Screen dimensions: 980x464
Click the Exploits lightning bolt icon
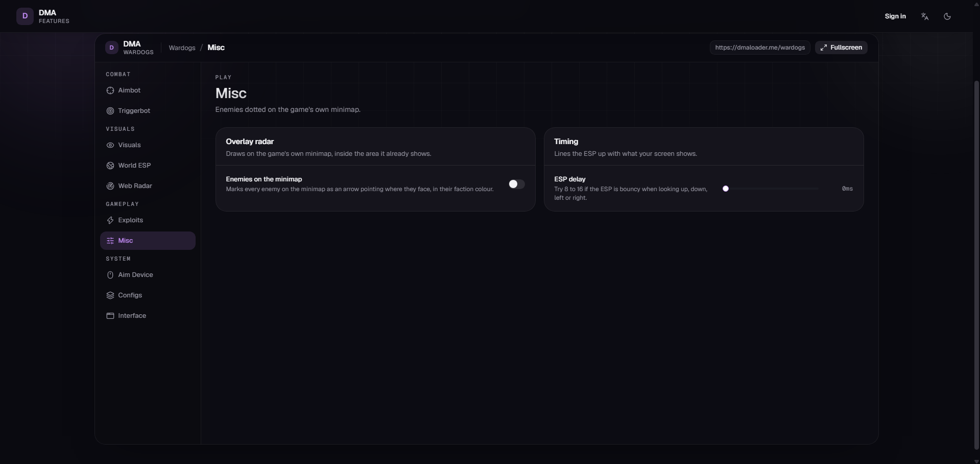[x=110, y=220]
